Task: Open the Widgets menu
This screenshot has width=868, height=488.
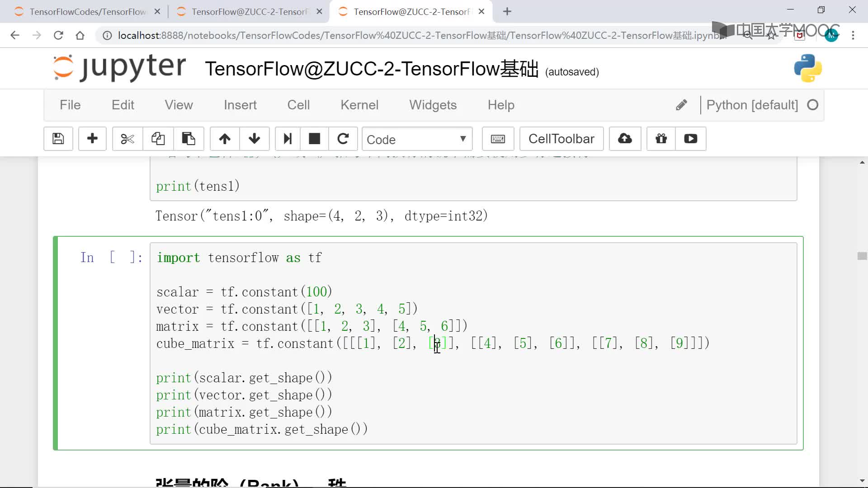Action: (433, 105)
